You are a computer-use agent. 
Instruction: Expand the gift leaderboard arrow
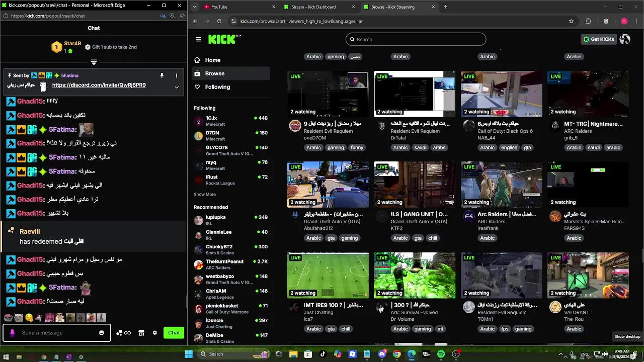(94, 62)
